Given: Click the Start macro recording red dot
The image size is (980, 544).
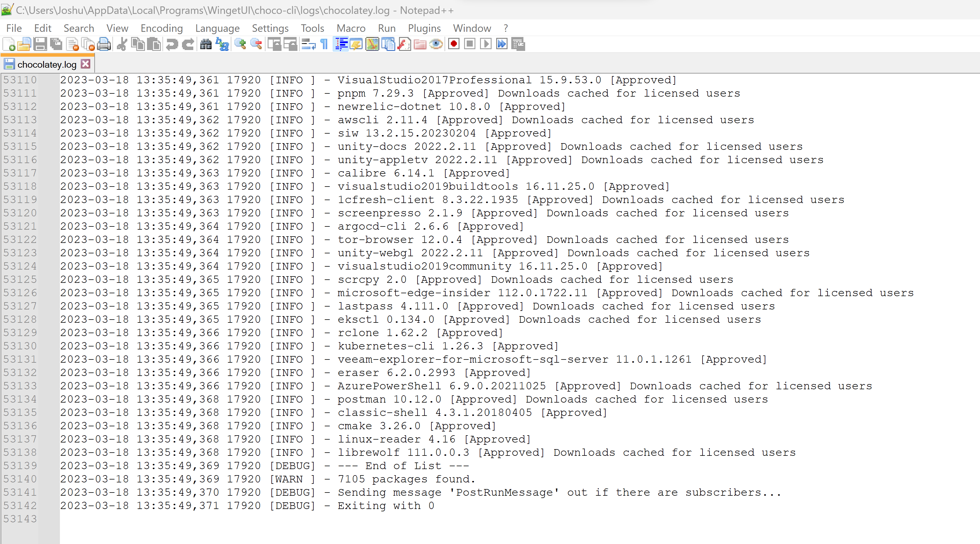Looking at the screenshot, I should click(453, 45).
